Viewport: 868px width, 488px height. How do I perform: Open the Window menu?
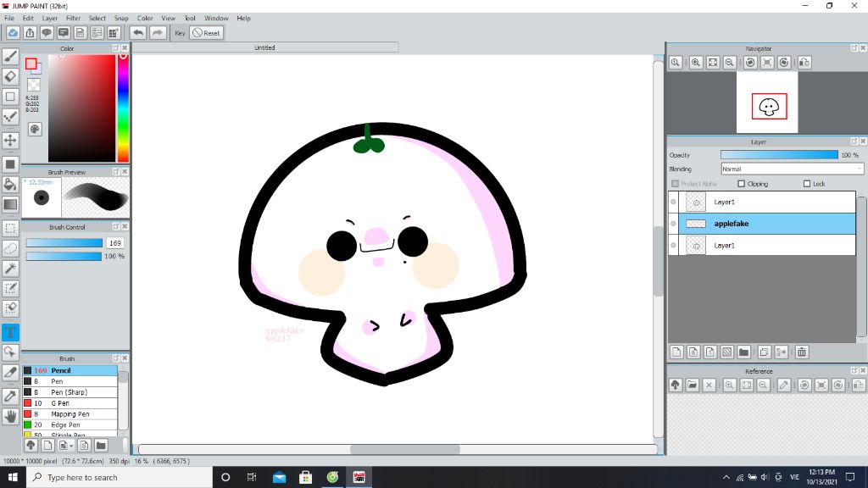[216, 19]
